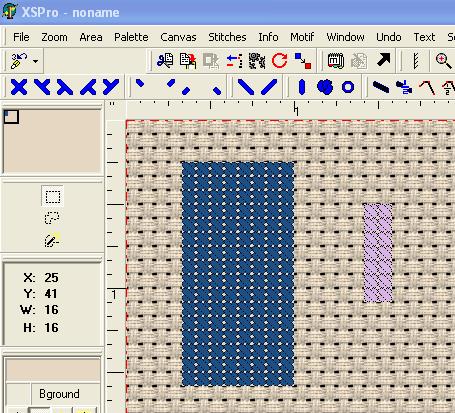Screen dimensions: 455x413
Task: Open the Motif menu
Action: tap(302, 37)
